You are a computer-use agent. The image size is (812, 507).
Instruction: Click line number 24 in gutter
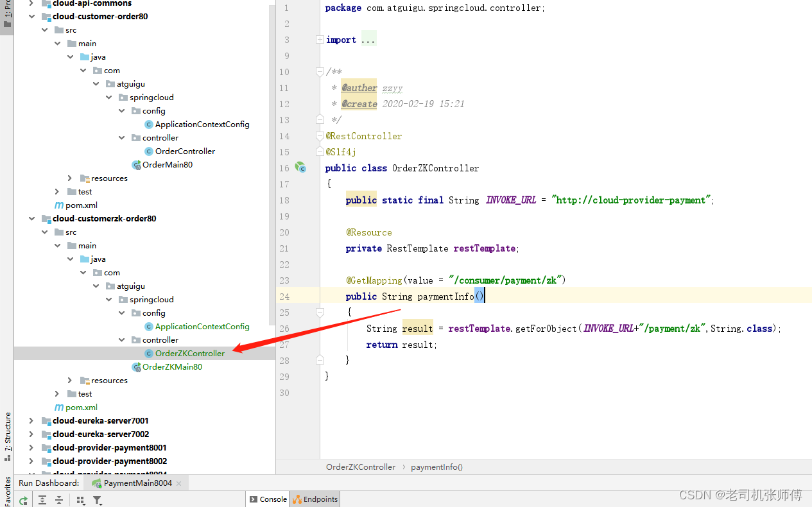[284, 296]
